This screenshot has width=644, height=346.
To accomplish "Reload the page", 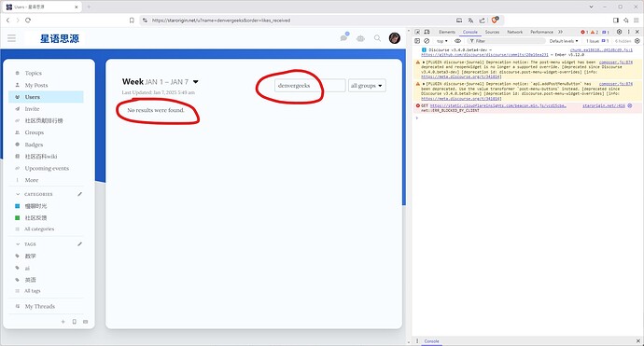I will (28, 21).
